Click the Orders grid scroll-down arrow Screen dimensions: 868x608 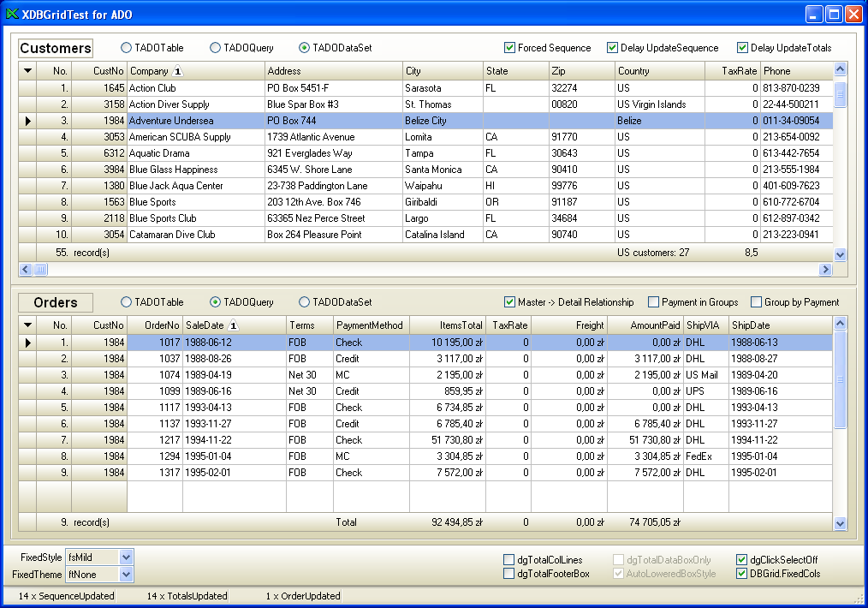pyautogui.click(x=840, y=523)
